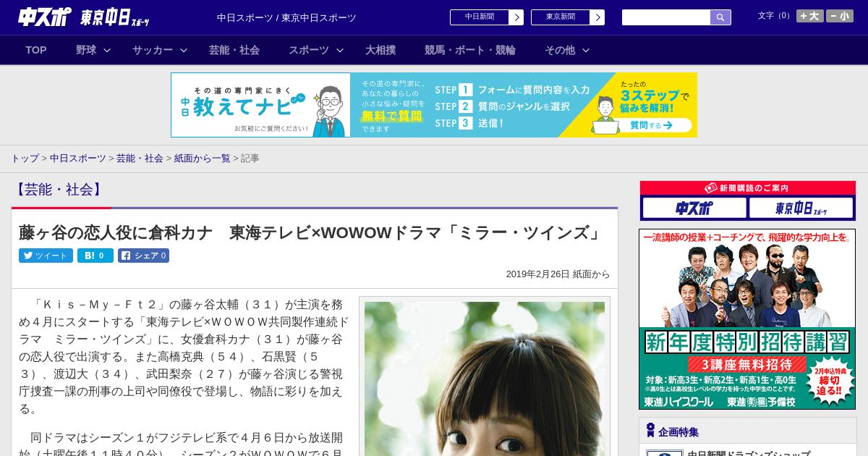Click the 【芸能・社会】 section heading

click(x=58, y=190)
